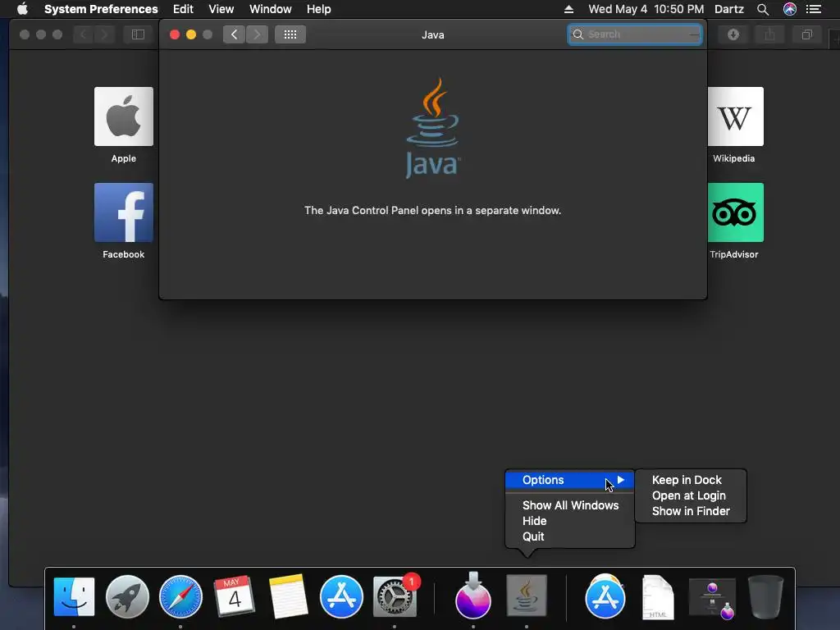
Task: Open the Window menu
Action: (x=271, y=9)
